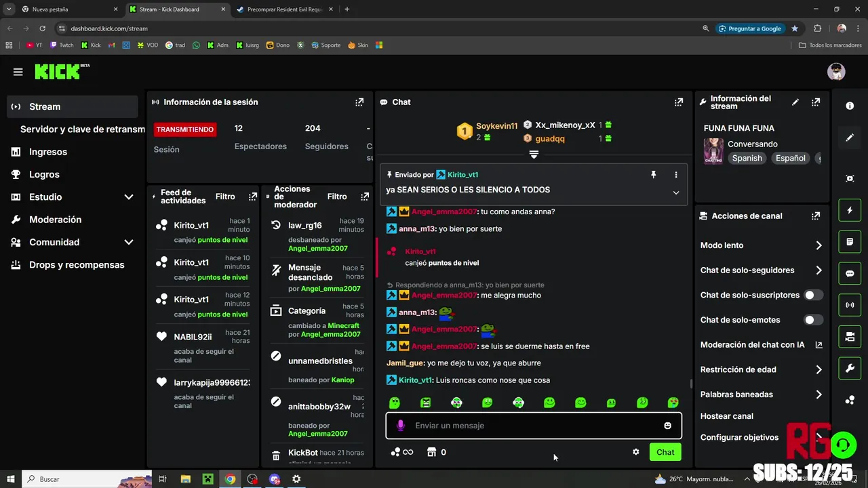The height and width of the screenshot is (488, 868).
Task: Pop out the Información del stream panel
Action: pos(816,102)
